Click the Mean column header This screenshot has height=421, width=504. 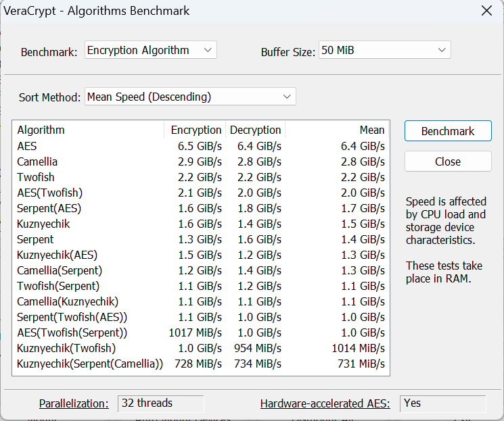337,130
